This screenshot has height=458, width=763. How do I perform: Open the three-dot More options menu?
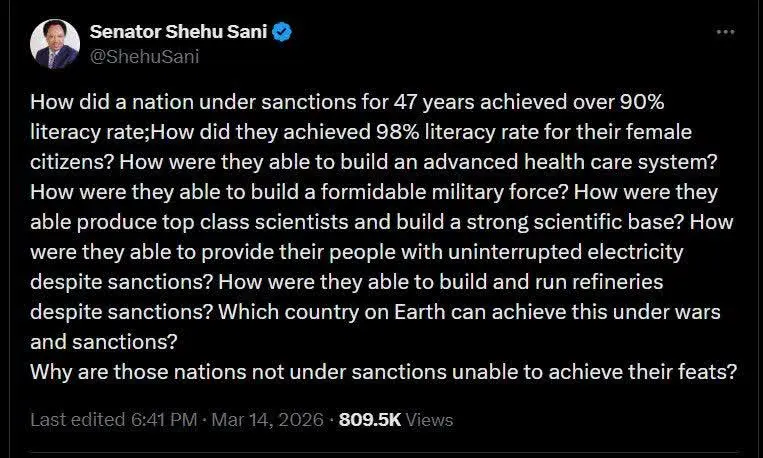point(726,32)
